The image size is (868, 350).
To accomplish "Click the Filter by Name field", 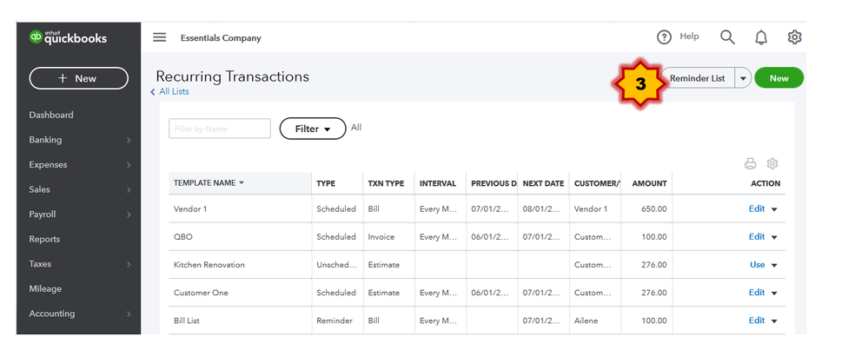I will tap(219, 129).
